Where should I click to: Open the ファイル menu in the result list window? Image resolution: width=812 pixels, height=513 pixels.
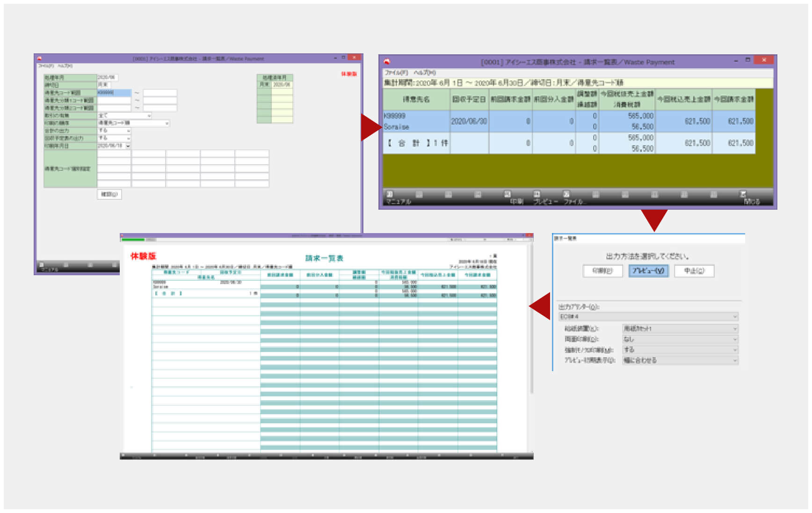(396, 73)
